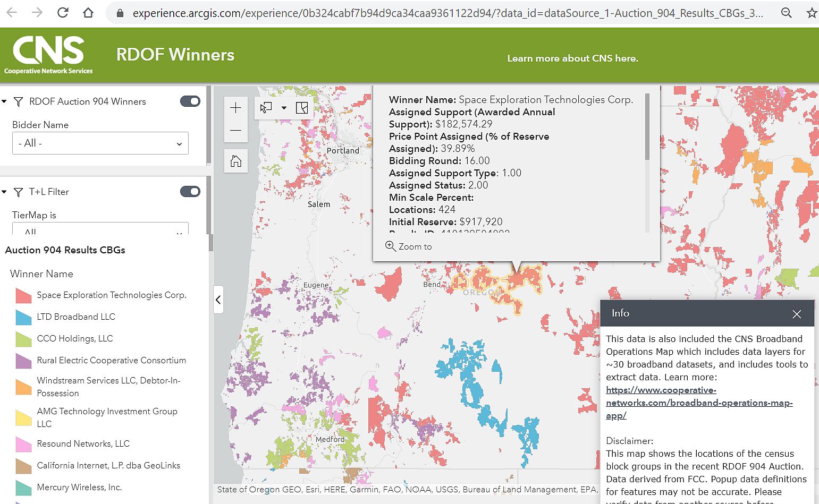Click the Portland city label
819x504 pixels.
click(x=343, y=151)
